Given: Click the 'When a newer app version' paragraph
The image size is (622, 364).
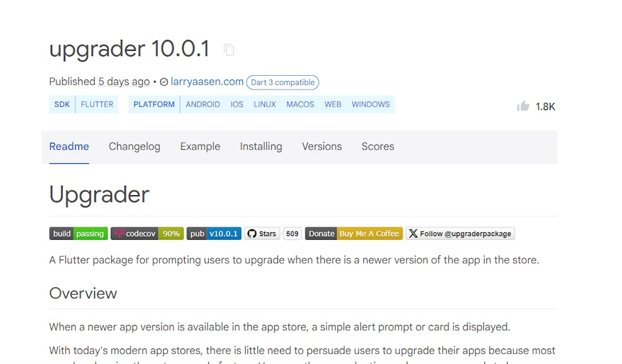Looking at the screenshot, I should (x=280, y=327).
